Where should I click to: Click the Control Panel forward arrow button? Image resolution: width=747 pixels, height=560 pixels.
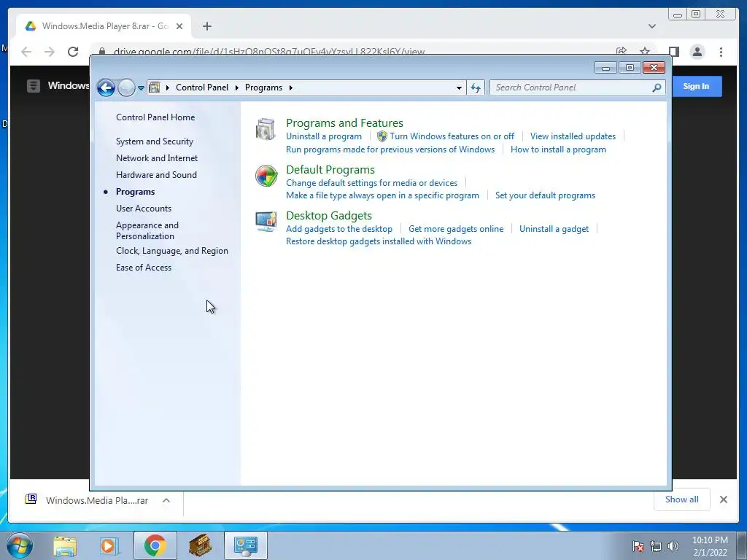pos(126,87)
